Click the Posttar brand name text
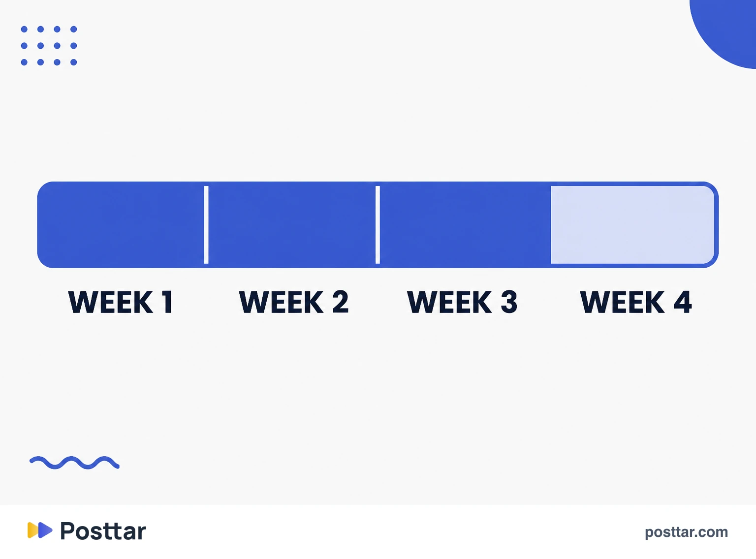 [103, 531]
